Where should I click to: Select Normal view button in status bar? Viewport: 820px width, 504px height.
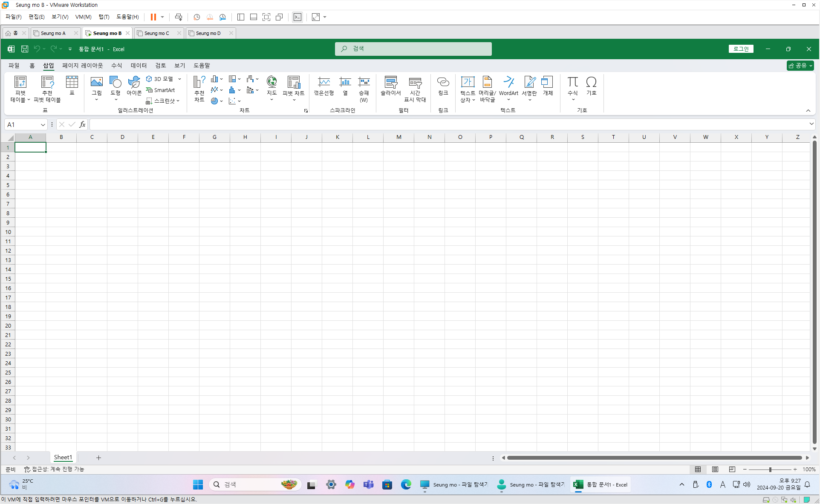click(698, 469)
